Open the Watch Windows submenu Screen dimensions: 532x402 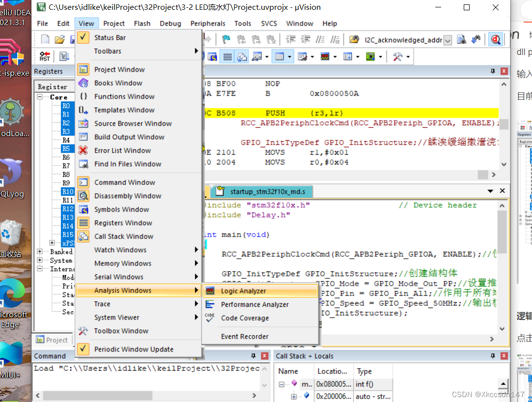[x=139, y=250]
